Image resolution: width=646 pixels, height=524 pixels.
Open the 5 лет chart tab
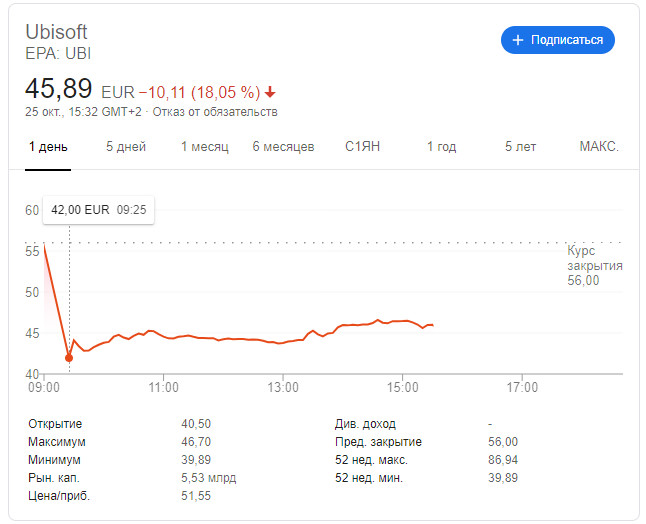[x=520, y=147]
